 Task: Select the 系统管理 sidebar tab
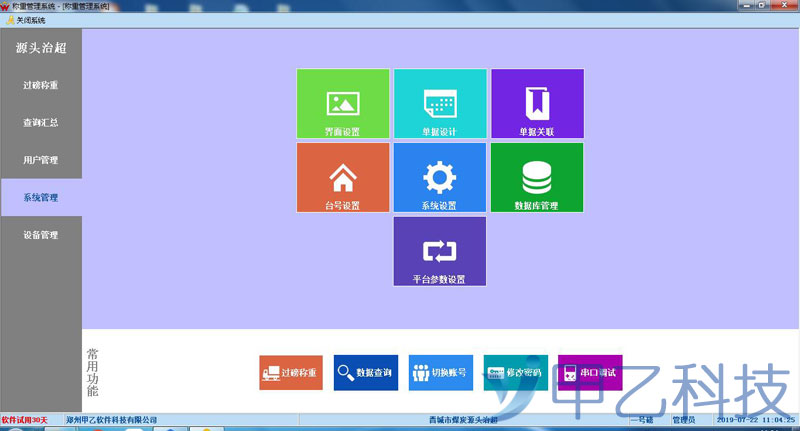[x=41, y=198]
